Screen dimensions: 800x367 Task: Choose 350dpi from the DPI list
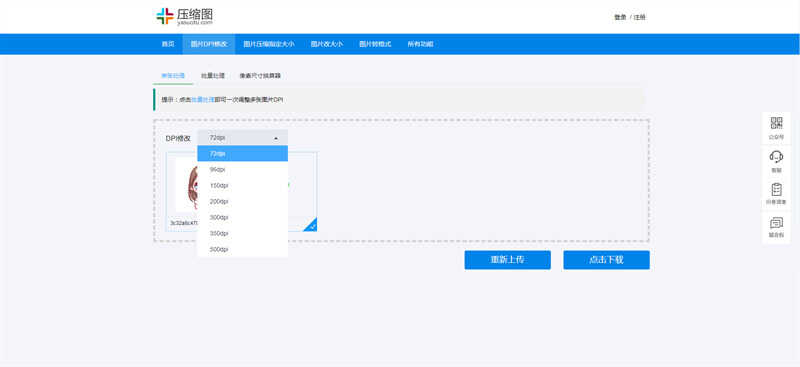point(242,233)
